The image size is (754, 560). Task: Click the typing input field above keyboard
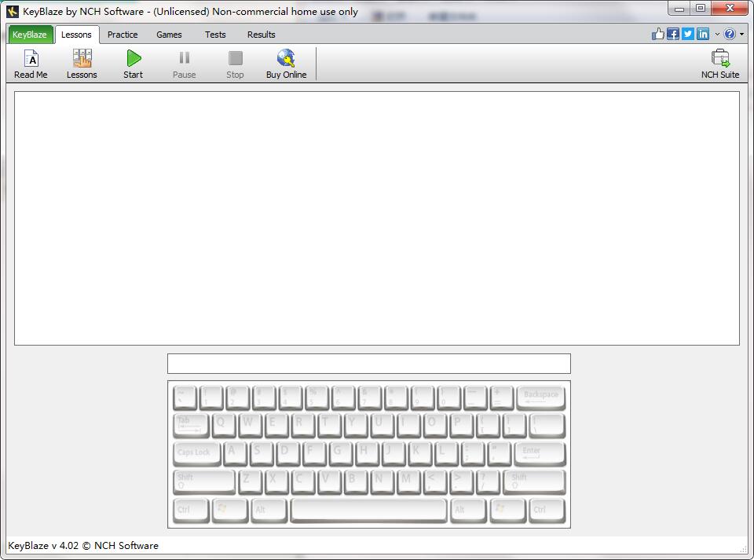(368, 364)
